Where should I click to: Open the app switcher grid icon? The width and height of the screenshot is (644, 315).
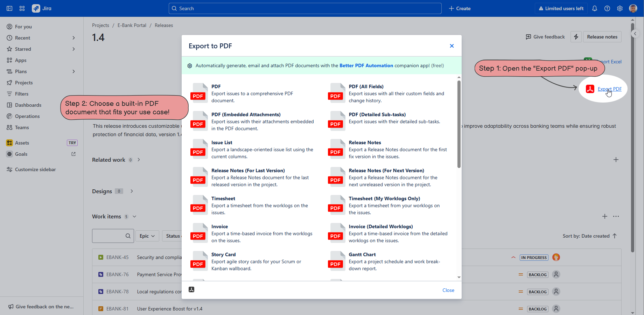tap(22, 8)
